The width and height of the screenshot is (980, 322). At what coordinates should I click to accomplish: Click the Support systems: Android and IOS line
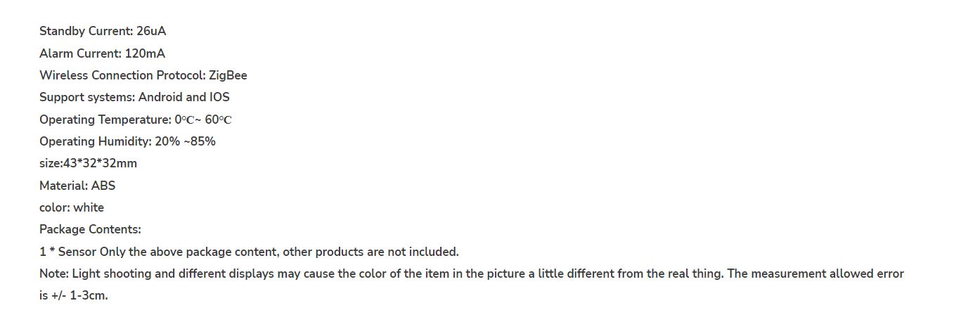134,97
